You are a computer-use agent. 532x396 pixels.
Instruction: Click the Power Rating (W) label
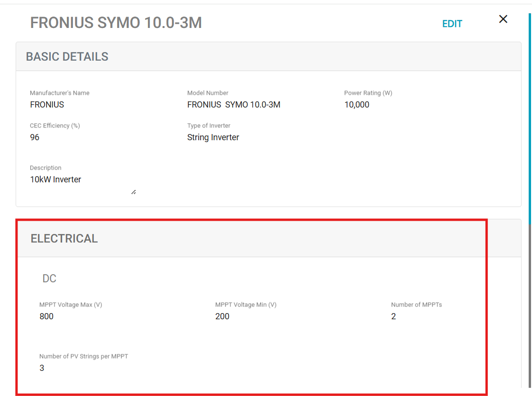pyautogui.click(x=368, y=93)
